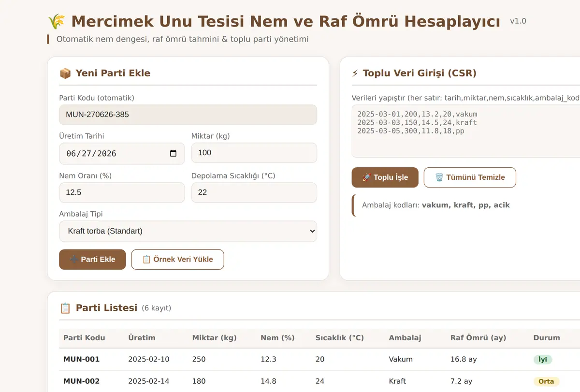The width and height of the screenshot is (580, 392).
Task: Open the Ambalaj Tipi dropdown
Action: [188, 231]
